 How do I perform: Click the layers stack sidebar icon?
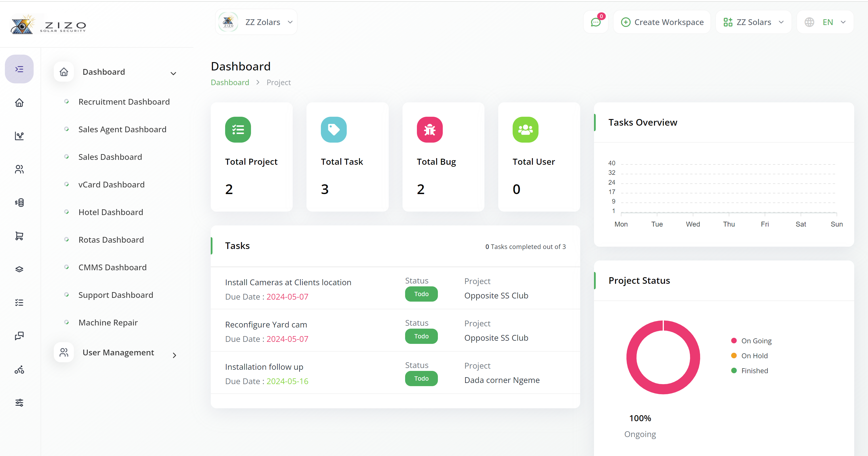coord(19,269)
